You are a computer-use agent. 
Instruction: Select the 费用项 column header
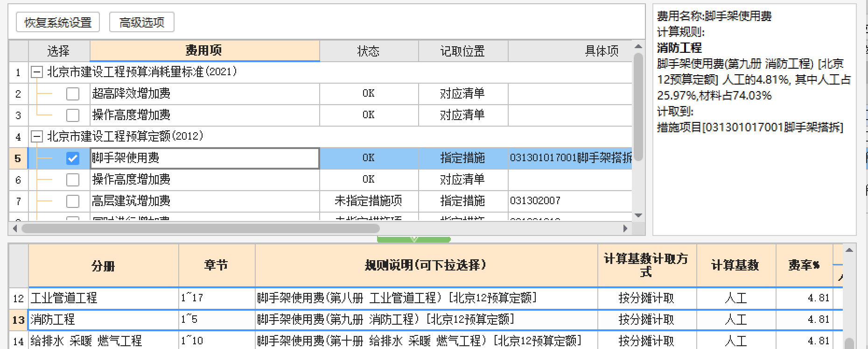click(x=205, y=50)
